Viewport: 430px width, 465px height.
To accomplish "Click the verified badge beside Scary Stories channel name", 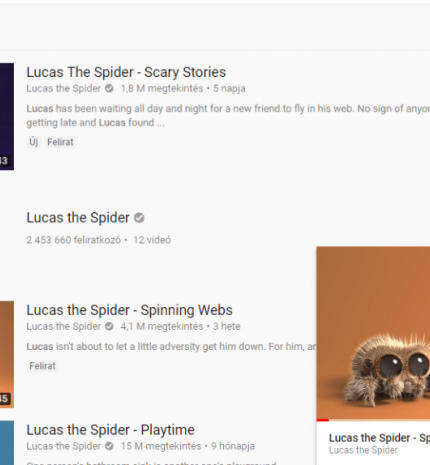I will (109, 88).
